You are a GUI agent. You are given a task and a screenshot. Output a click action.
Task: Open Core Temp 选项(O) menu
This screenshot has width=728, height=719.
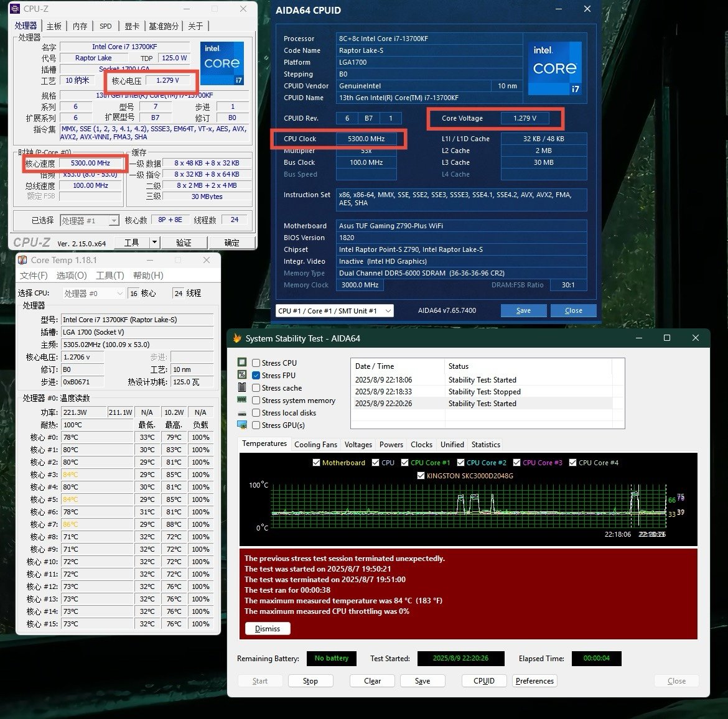point(72,276)
